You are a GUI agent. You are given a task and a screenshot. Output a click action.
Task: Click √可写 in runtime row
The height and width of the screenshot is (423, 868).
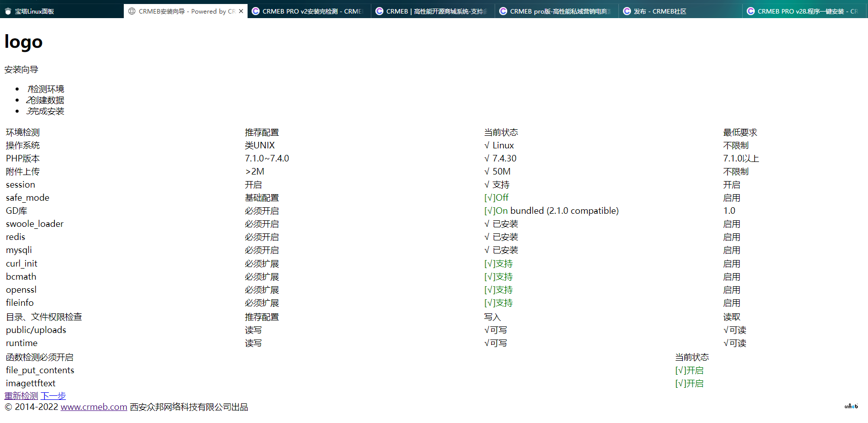point(496,343)
